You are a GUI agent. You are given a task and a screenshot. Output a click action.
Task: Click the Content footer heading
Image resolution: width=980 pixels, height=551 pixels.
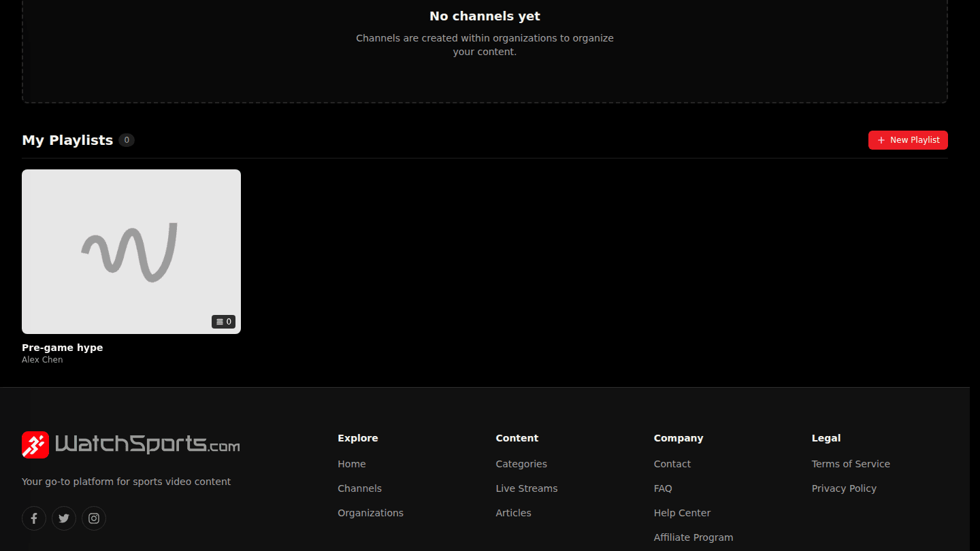(x=517, y=438)
